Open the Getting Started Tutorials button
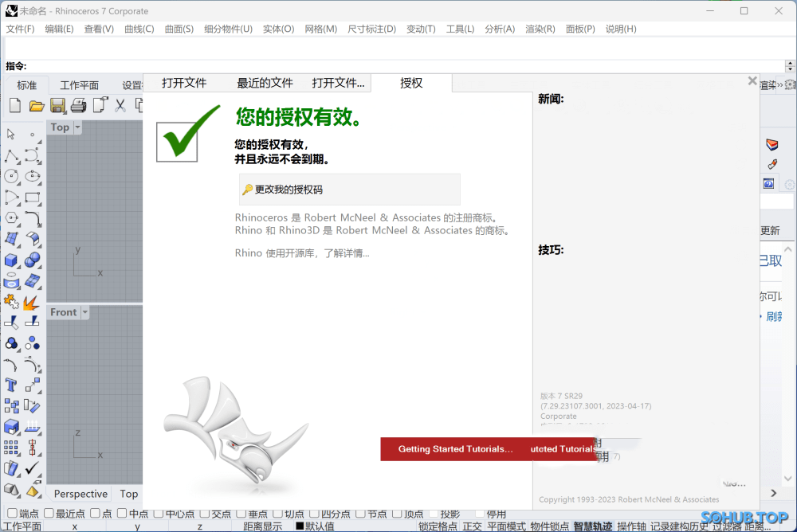Viewport: 797px width, 532px height. tap(456, 448)
